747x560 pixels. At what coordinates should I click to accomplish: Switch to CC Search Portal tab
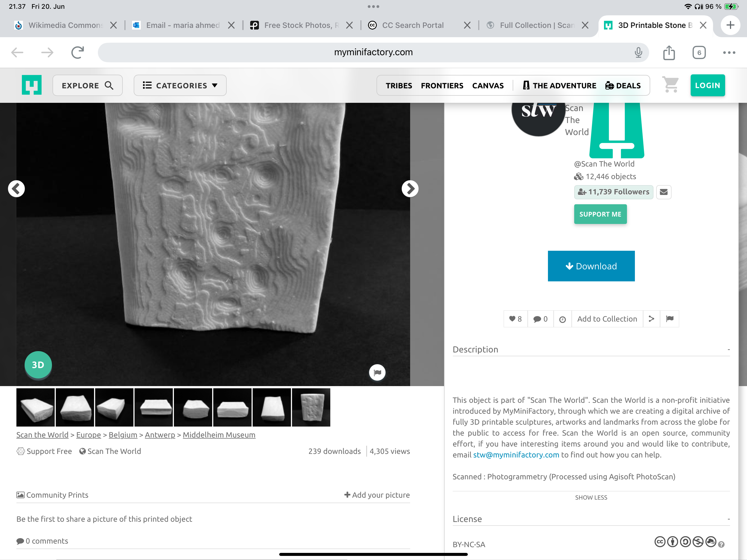413,25
